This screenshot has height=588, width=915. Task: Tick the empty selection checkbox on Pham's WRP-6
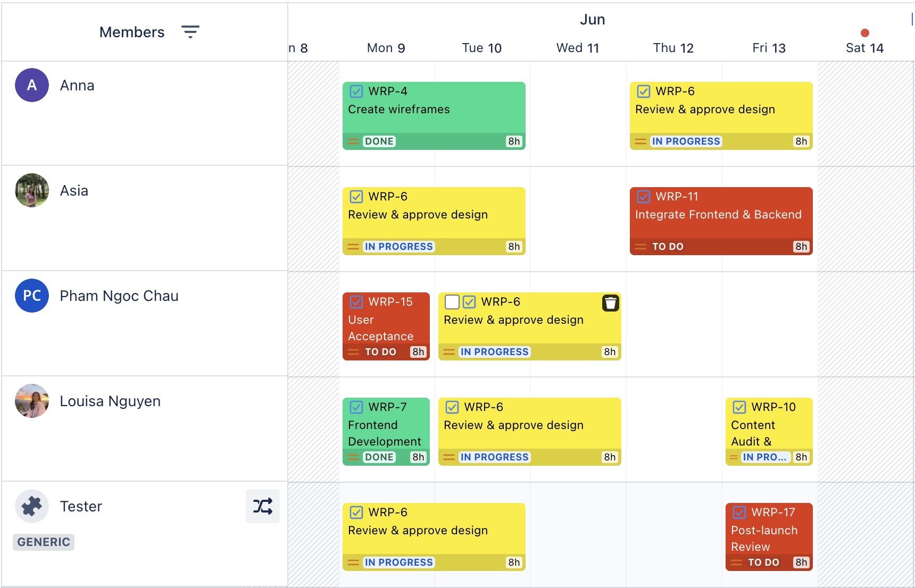[x=452, y=301]
